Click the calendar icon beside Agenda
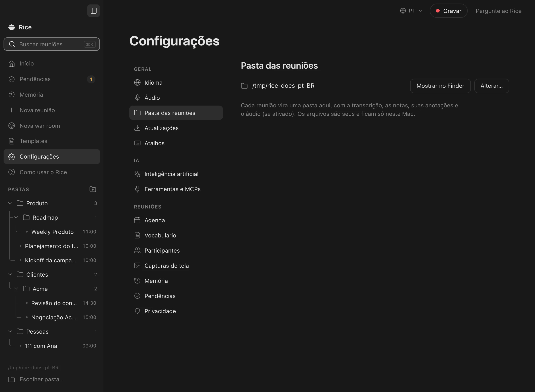Screen dimensions: 535x392 (x=137, y=220)
